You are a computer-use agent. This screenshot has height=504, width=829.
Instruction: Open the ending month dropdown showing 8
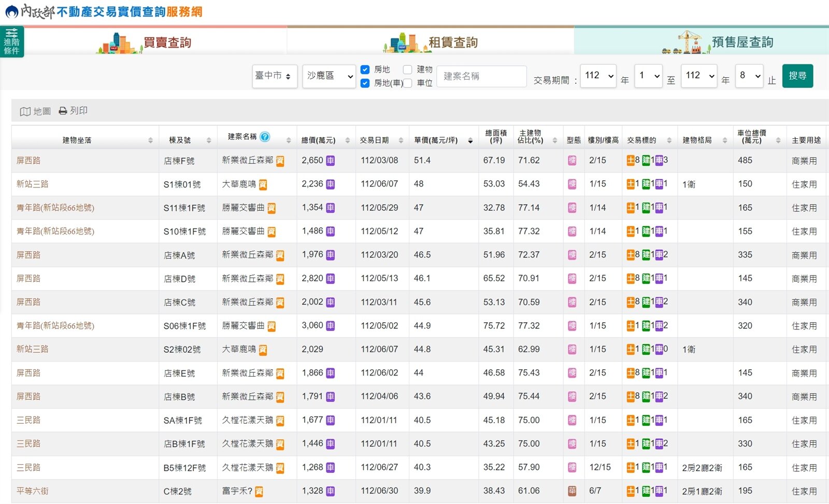[748, 76]
